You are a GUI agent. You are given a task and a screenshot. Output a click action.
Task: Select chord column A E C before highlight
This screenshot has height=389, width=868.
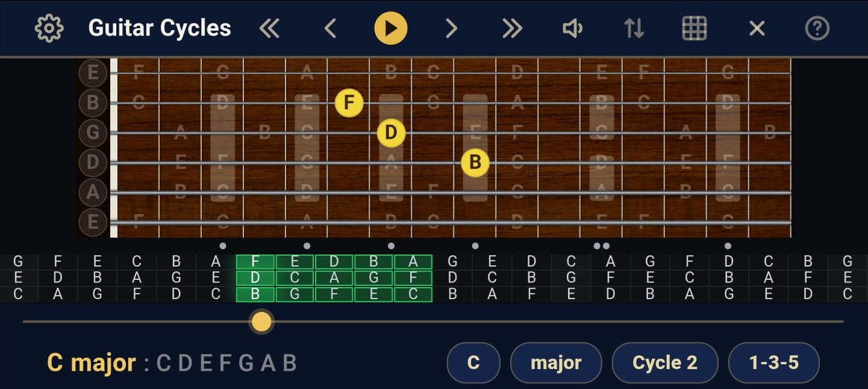pyautogui.click(x=216, y=278)
